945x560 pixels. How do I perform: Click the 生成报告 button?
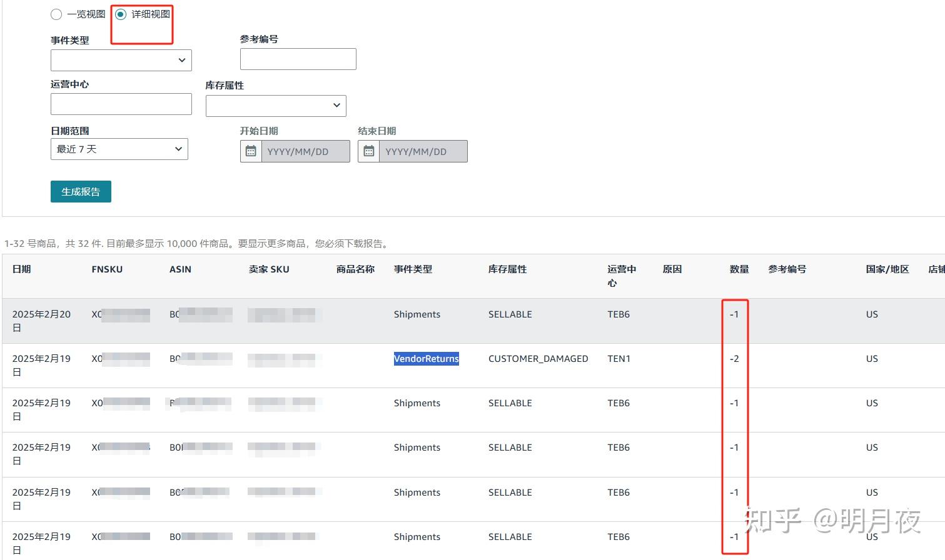(81, 191)
